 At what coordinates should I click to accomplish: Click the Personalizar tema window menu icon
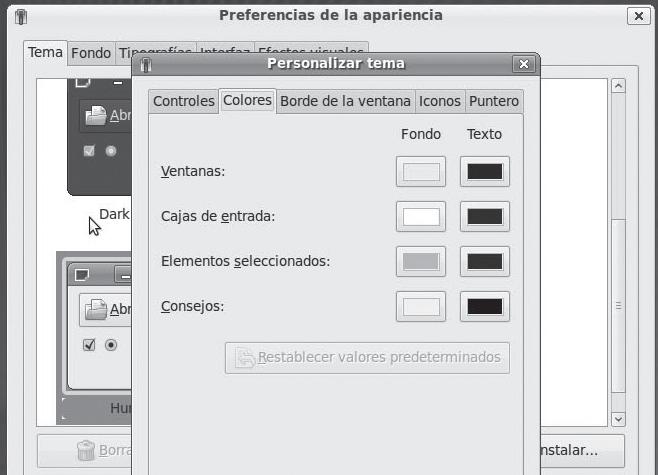click(x=146, y=65)
